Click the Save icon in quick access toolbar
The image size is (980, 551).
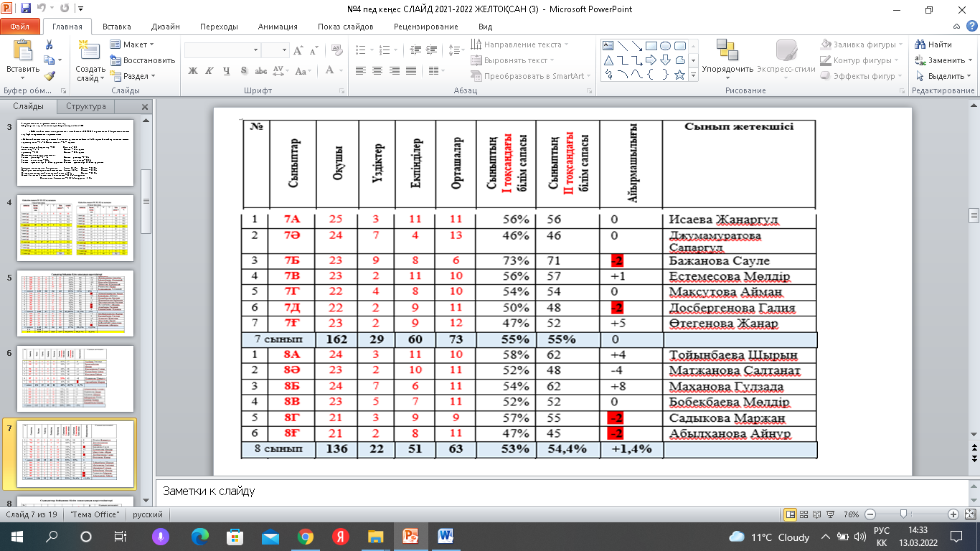[x=26, y=9]
